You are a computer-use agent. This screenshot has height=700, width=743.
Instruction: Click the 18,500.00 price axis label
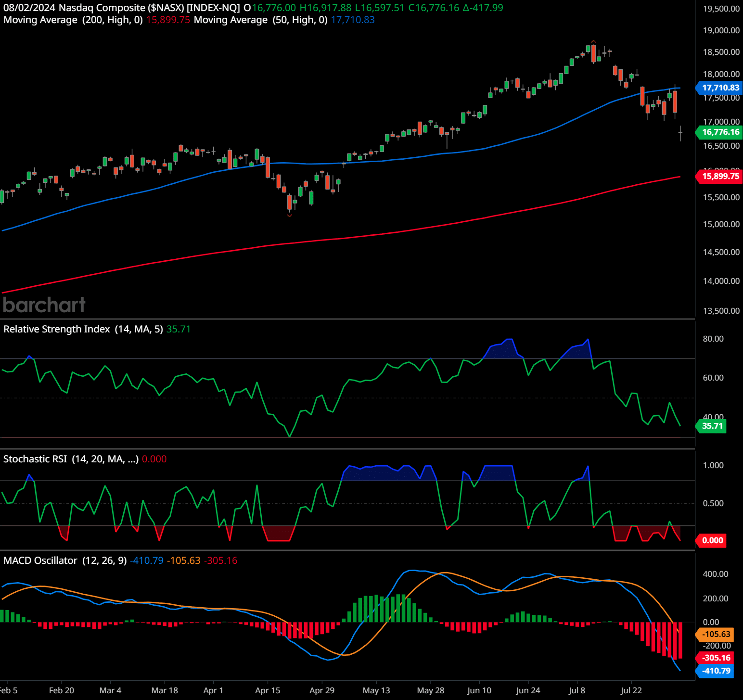click(721, 52)
